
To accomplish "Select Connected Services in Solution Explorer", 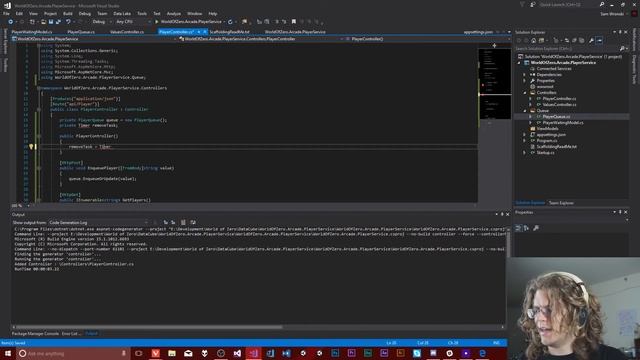I will point(554,69).
